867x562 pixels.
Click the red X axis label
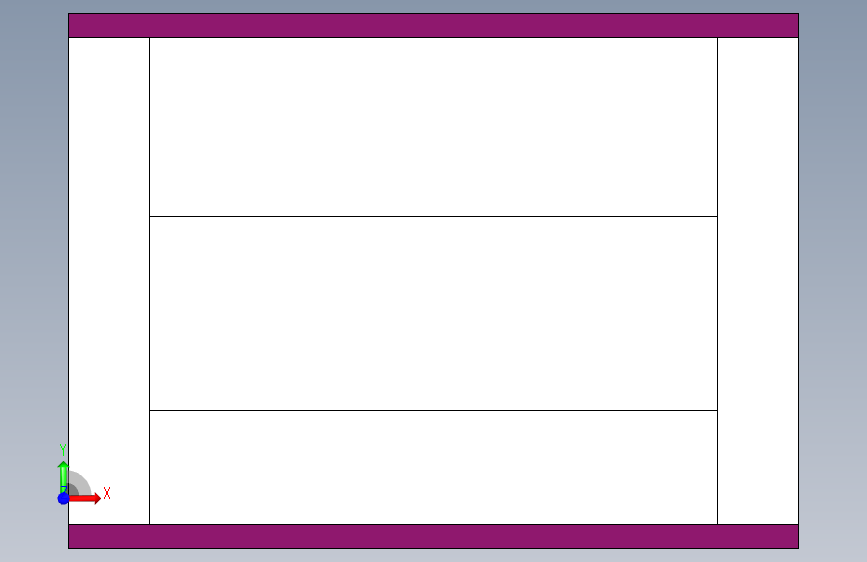point(107,493)
